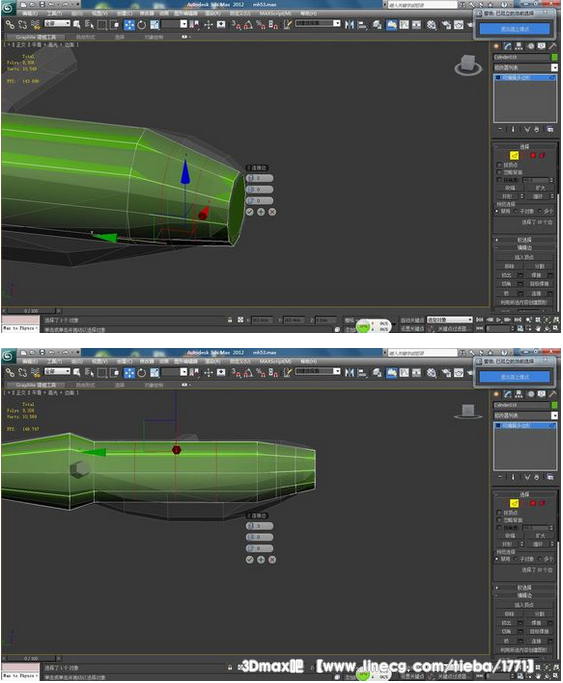Image resolution: width=563 pixels, height=683 pixels.
Task: Confirm caddy with checkmark in upper viewport
Action: coord(249,212)
